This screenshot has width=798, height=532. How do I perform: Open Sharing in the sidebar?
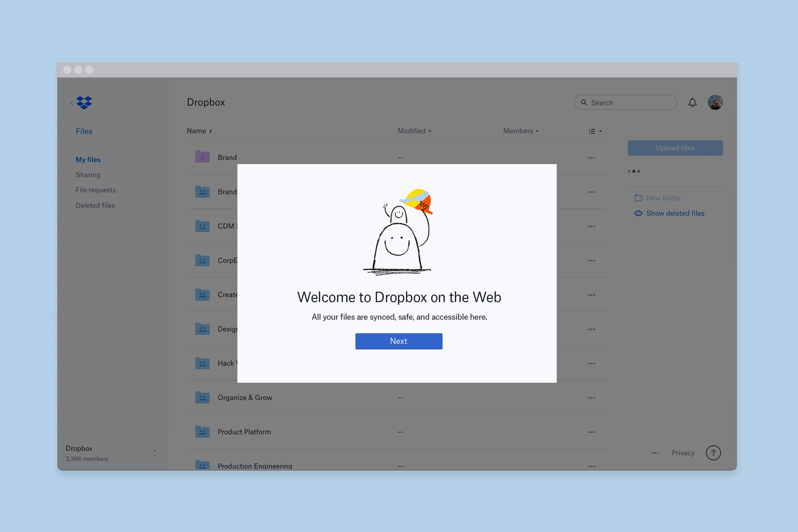click(88, 175)
